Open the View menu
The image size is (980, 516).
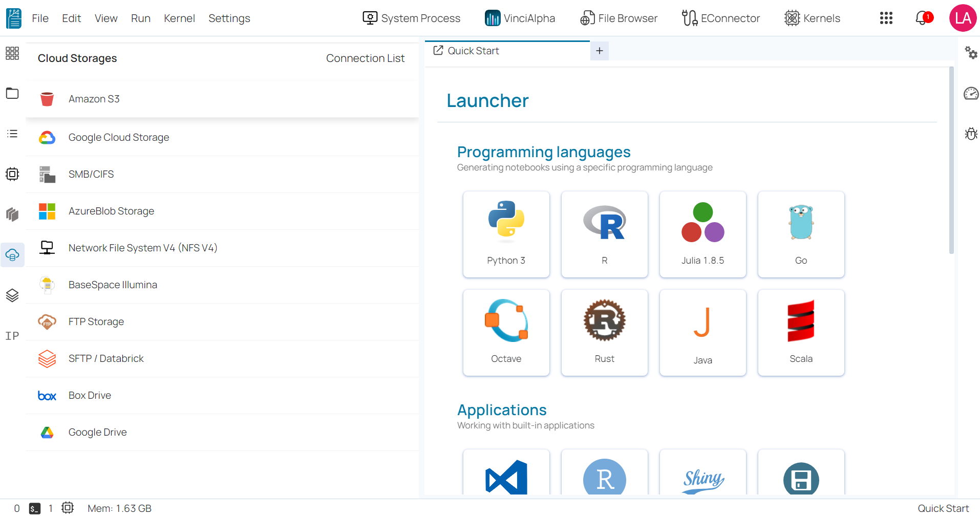click(x=106, y=18)
